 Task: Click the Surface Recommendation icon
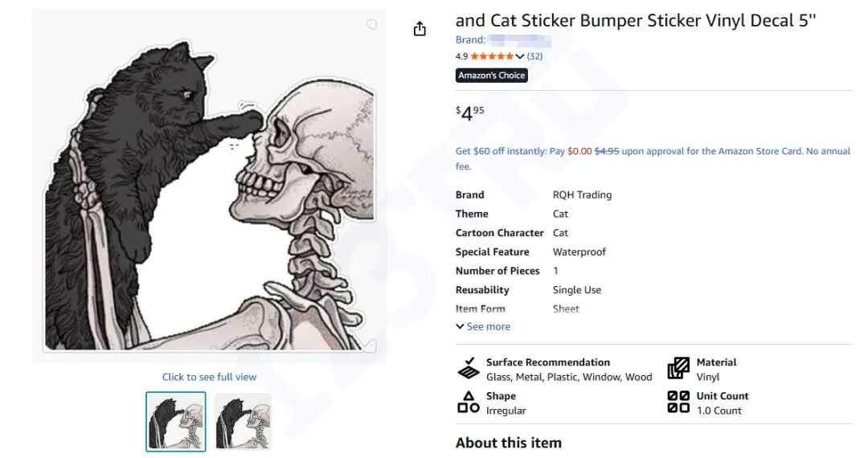coord(469,368)
